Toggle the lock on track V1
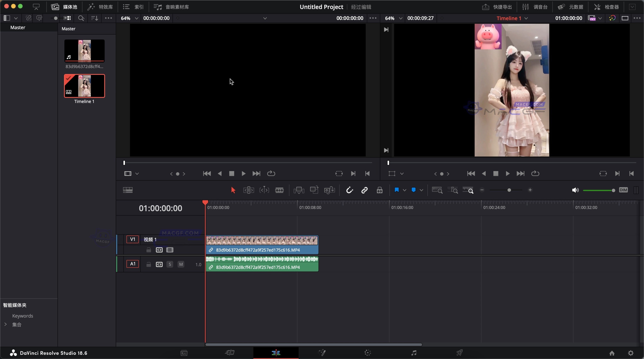 (148, 250)
